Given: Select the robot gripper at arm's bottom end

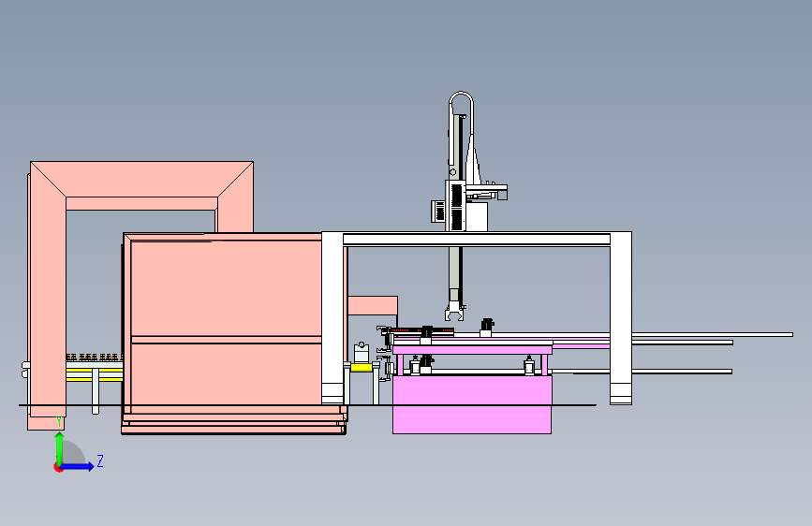Looking at the screenshot, I should 454,313.
